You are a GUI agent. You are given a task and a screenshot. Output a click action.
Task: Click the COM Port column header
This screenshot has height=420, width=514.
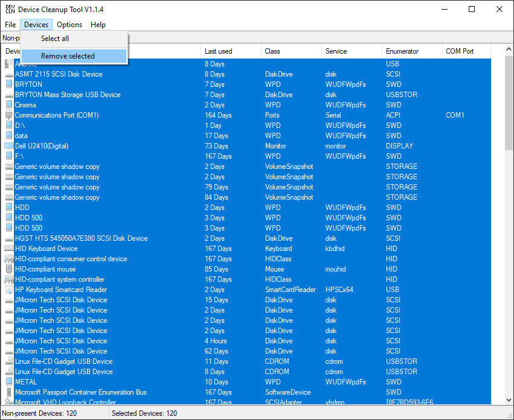coord(466,51)
